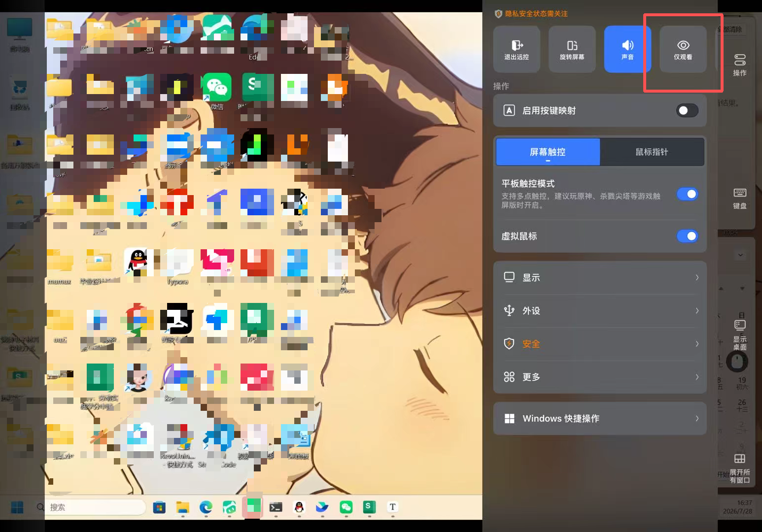Disable the 虚拟鼠标 switch
This screenshot has height=532, width=762.
point(687,236)
